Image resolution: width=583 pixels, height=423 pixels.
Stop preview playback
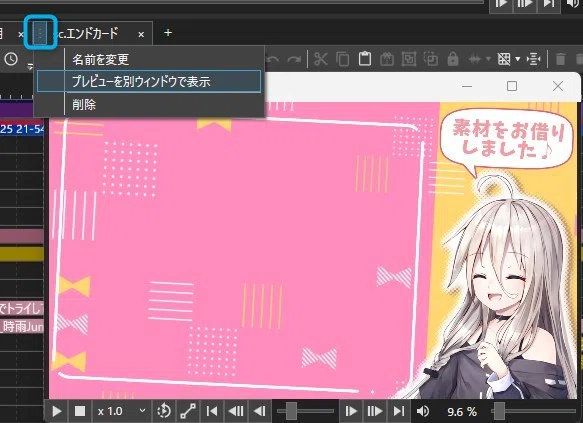(x=80, y=411)
